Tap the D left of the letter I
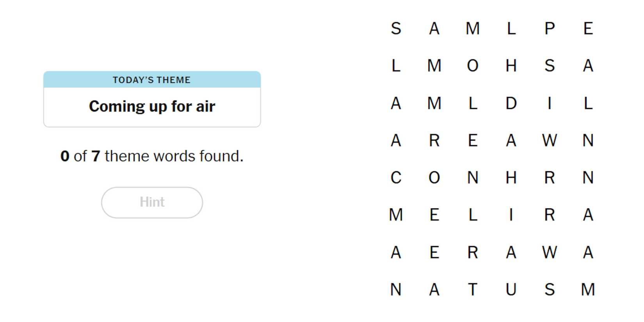The width and height of the screenshot is (644, 322). coord(511,103)
